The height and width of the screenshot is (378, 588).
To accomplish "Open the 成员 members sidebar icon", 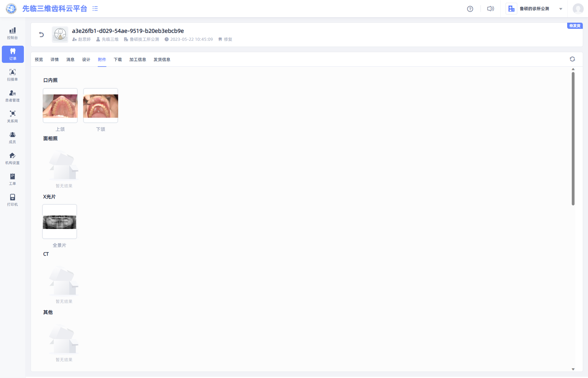I will coord(13,138).
